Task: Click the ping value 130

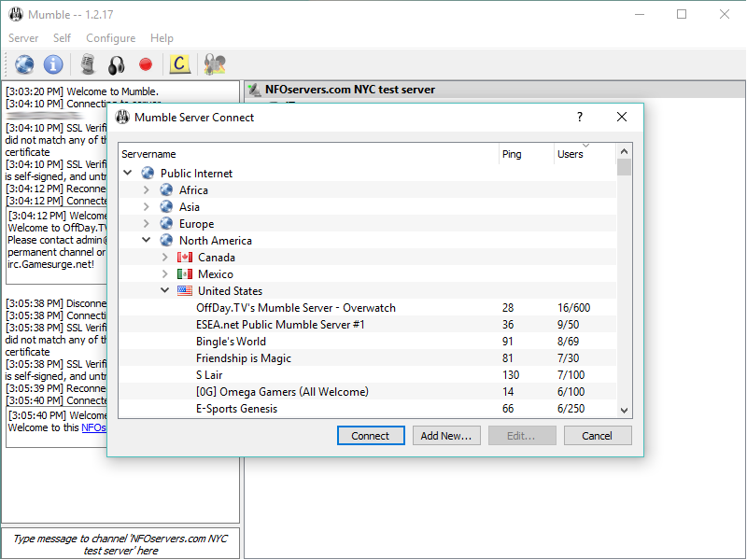Action: (511, 375)
